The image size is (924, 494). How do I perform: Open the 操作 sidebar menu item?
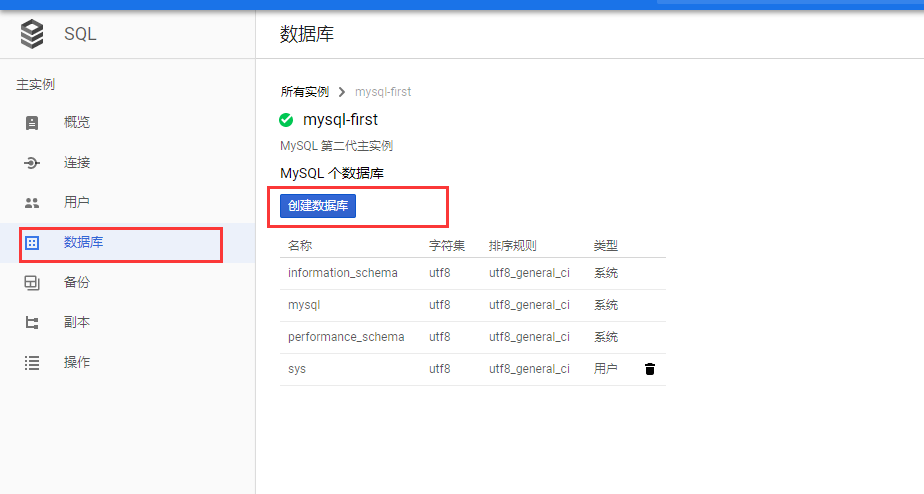127,363
